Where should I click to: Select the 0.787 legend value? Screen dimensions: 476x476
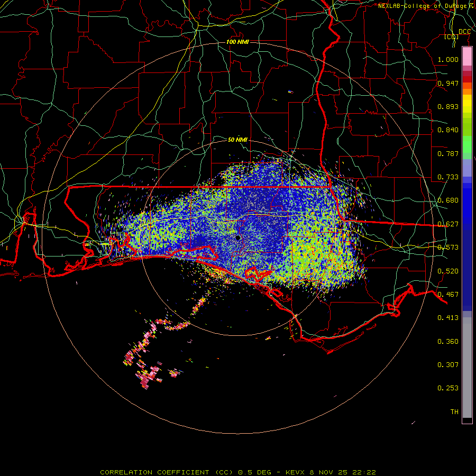click(x=448, y=153)
